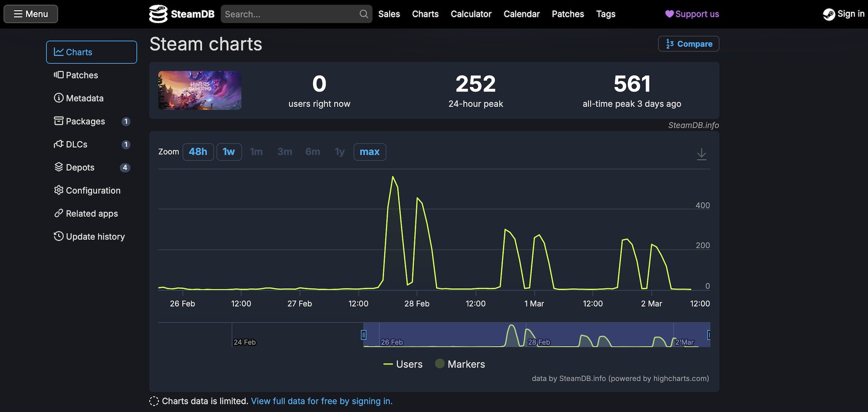The width and height of the screenshot is (868, 412).
Task: Open Calculator in top navigation
Action: tap(471, 14)
